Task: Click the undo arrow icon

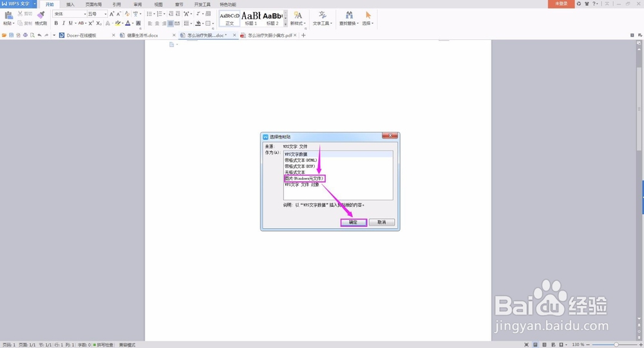Action: (x=39, y=35)
